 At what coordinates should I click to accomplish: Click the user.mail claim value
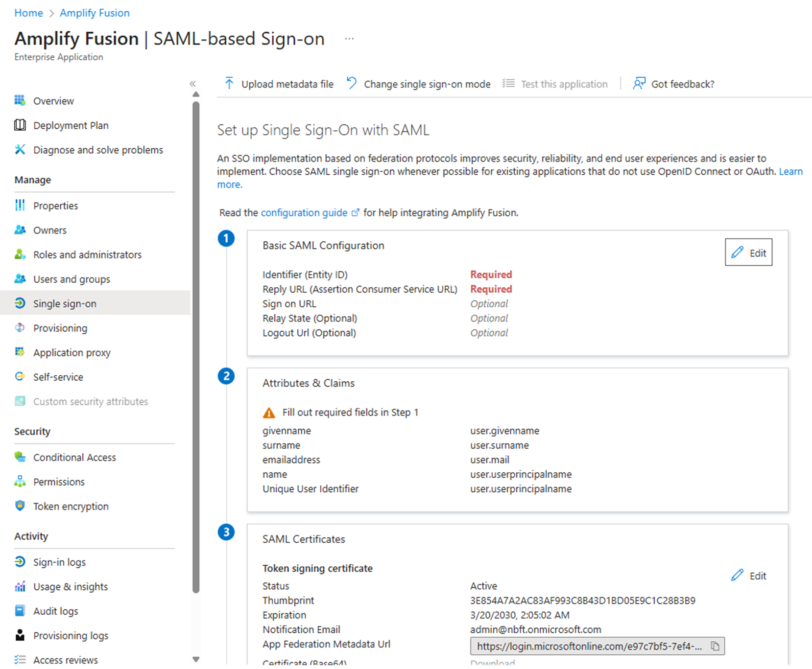(490, 460)
